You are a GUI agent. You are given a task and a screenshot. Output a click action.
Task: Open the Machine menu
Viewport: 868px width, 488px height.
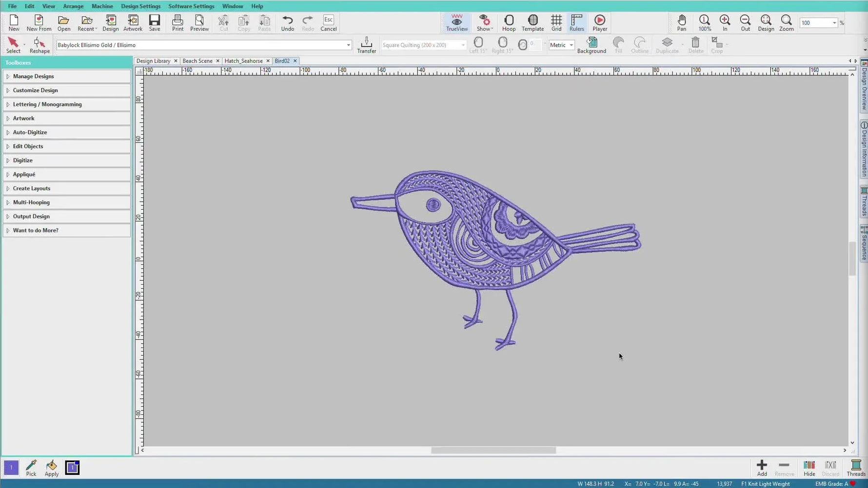[x=102, y=6]
